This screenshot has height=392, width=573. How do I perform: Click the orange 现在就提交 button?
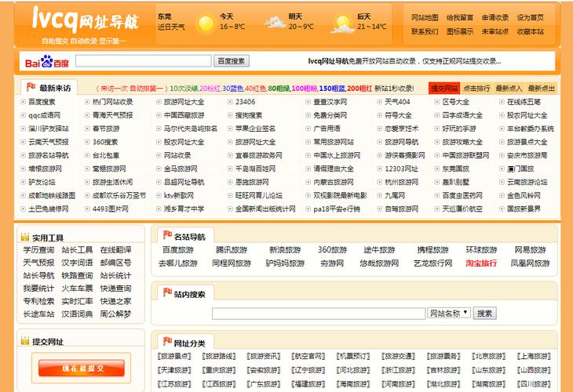click(x=82, y=368)
